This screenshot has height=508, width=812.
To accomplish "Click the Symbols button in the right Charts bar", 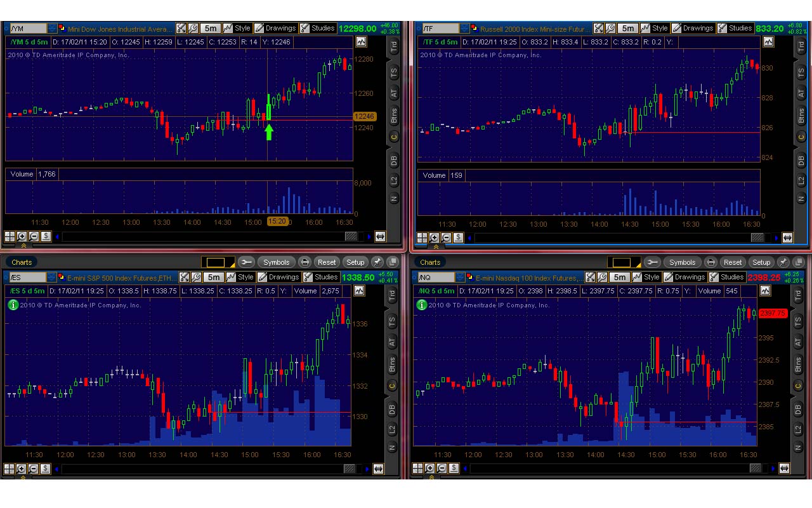I will pyautogui.click(x=682, y=262).
